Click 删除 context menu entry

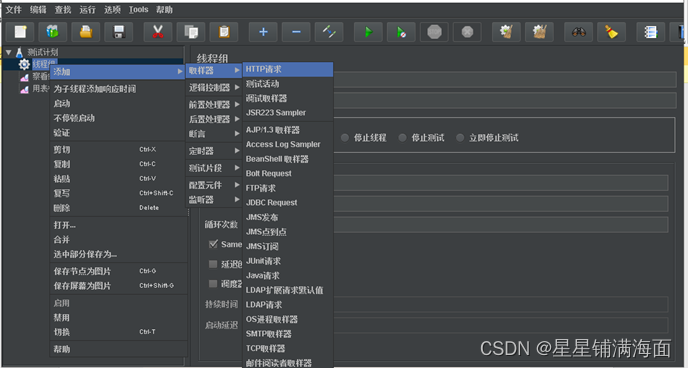click(118, 208)
